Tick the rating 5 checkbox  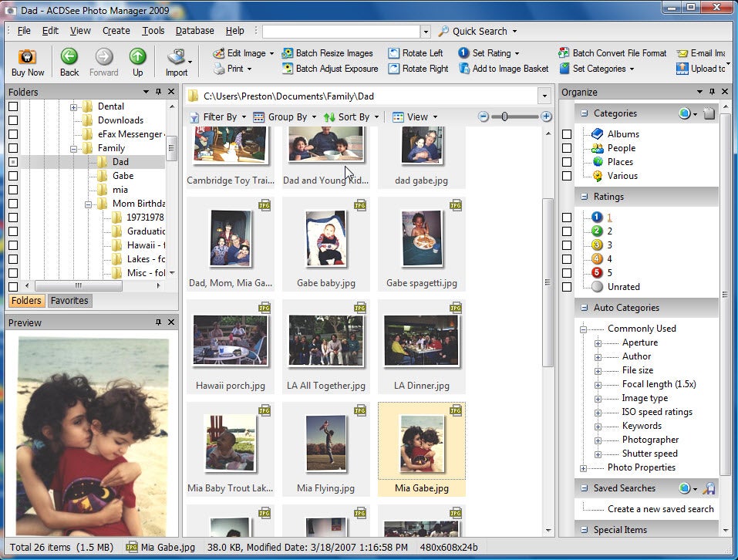[567, 273]
